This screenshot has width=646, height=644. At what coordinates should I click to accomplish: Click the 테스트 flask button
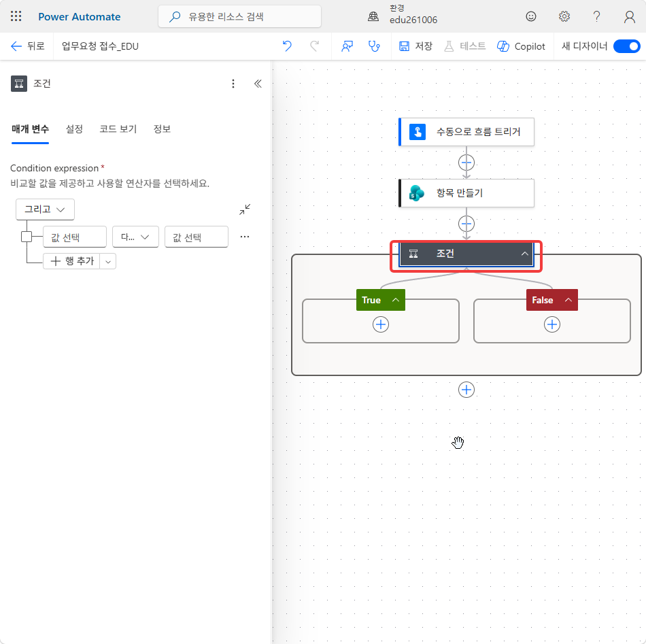click(x=464, y=46)
